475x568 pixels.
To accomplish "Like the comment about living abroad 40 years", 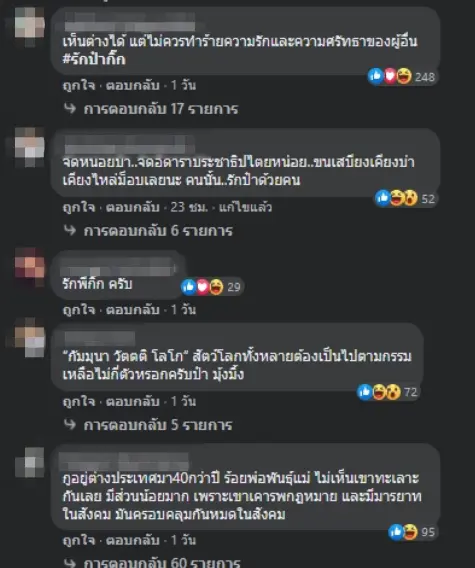I will 79,540.
